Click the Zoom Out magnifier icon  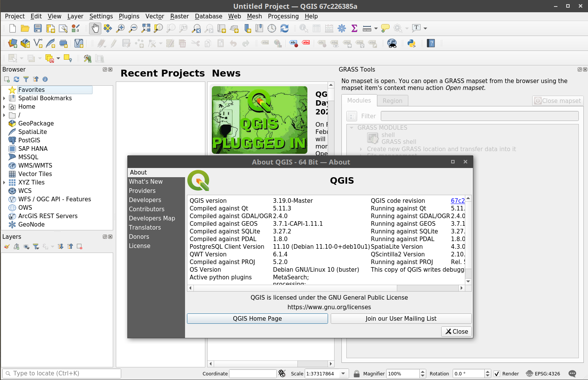(133, 28)
